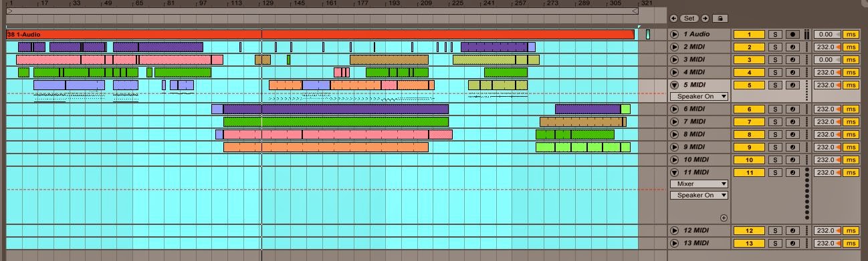The height and width of the screenshot is (261, 868).
Task: Toggle track activator 2 on 2 MIDI
Action: click(749, 47)
